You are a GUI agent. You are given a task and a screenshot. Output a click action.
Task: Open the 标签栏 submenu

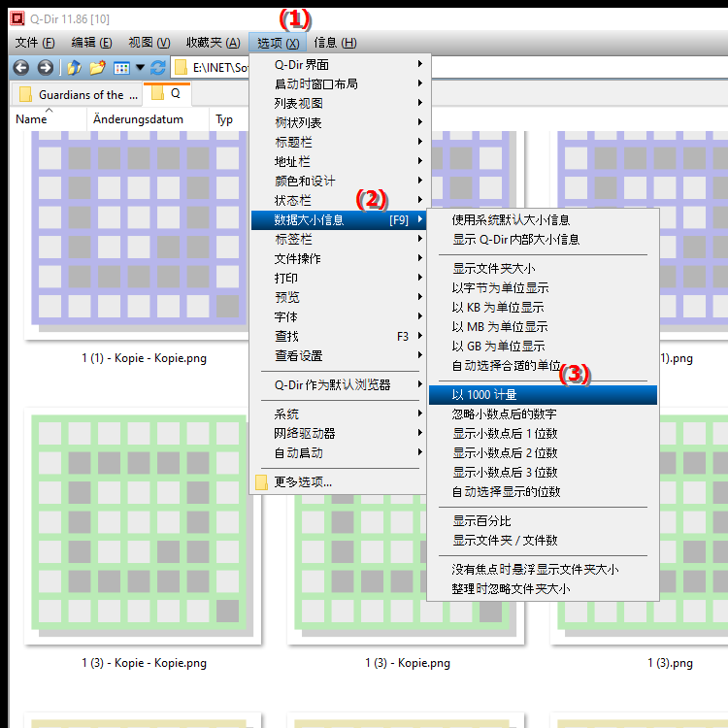coord(339,239)
